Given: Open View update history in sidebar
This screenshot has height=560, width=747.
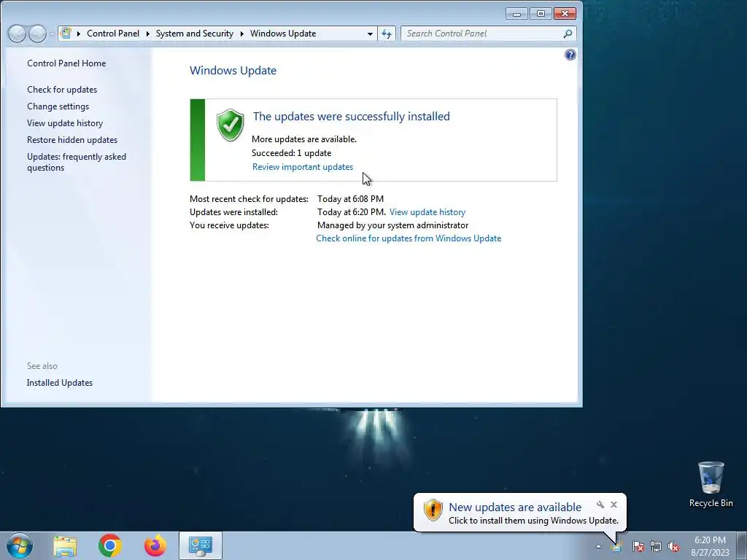Looking at the screenshot, I should (65, 122).
